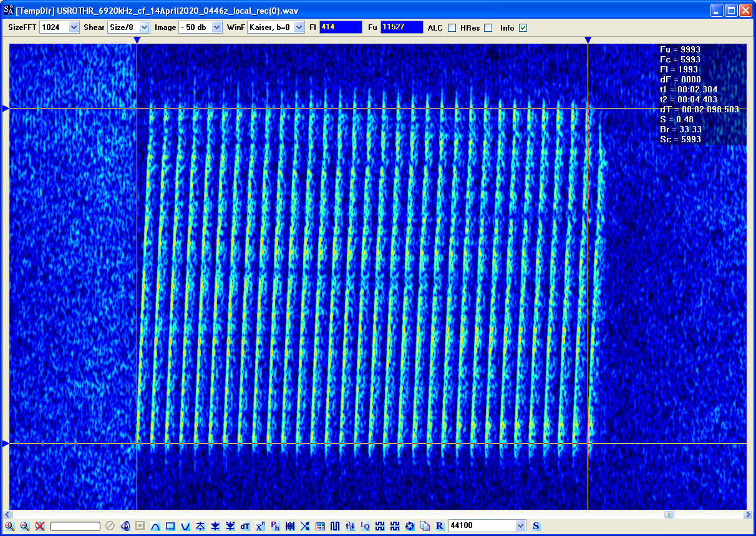Maximize the spectrum analyzer window
The height and width of the screenshot is (536, 756).
click(x=730, y=10)
